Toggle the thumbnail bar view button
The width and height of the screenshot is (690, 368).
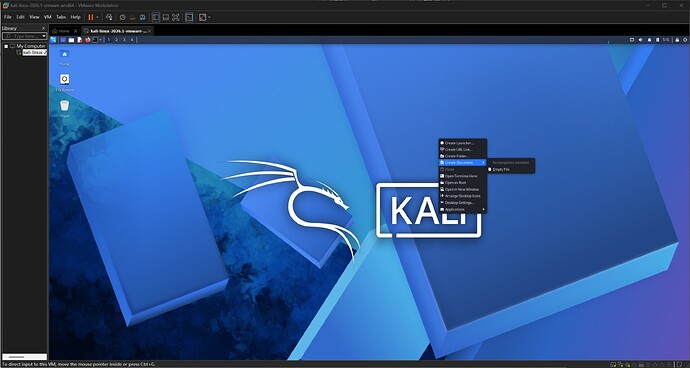click(x=166, y=17)
